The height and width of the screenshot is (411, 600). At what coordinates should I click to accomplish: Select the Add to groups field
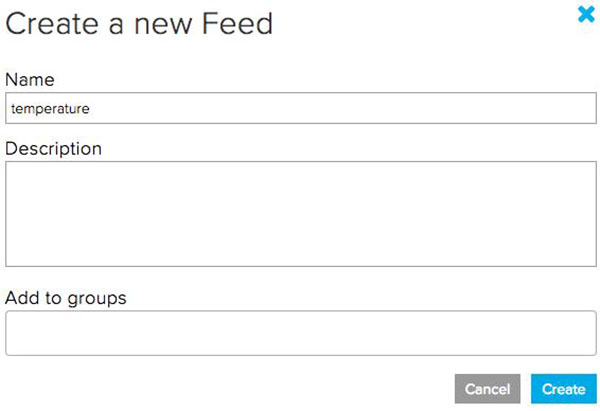click(x=300, y=333)
